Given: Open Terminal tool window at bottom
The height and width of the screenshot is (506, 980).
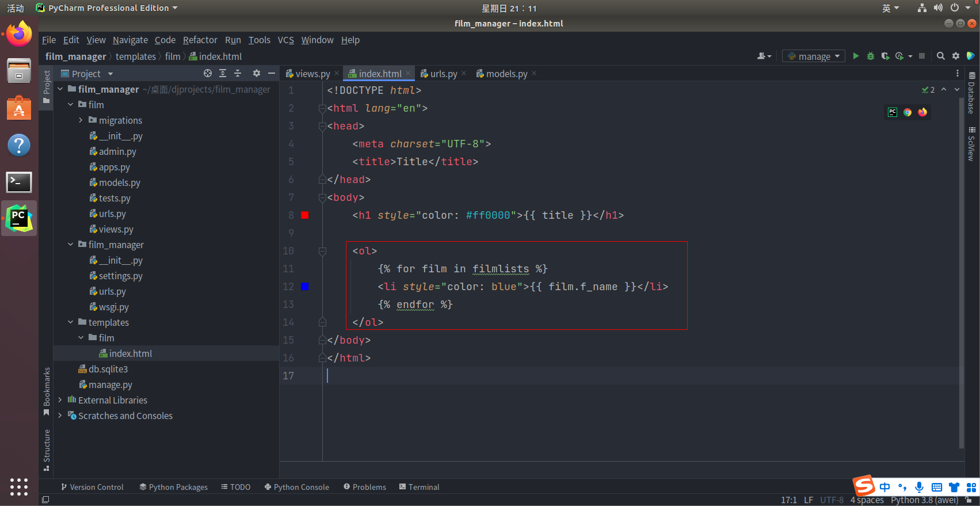Looking at the screenshot, I should point(419,487).
